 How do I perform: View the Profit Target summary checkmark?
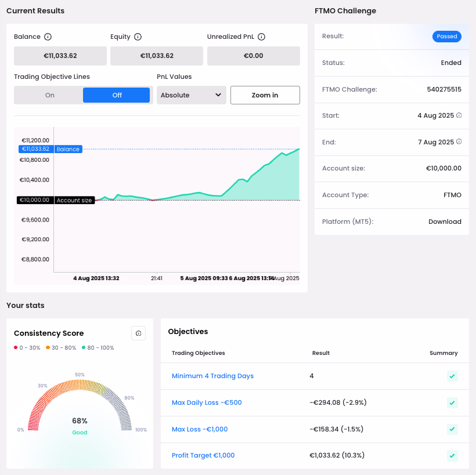tap(452, 456)
